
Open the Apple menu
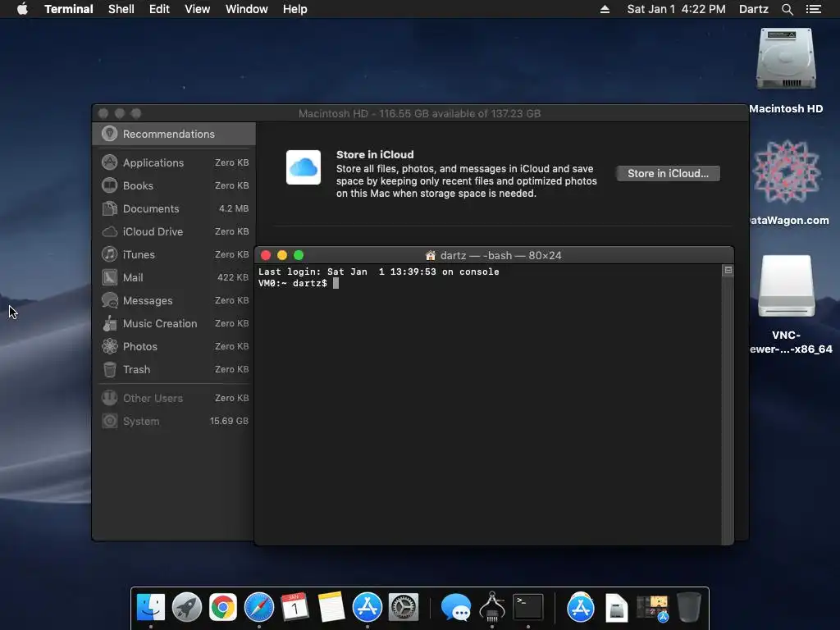tap(22, 9)
